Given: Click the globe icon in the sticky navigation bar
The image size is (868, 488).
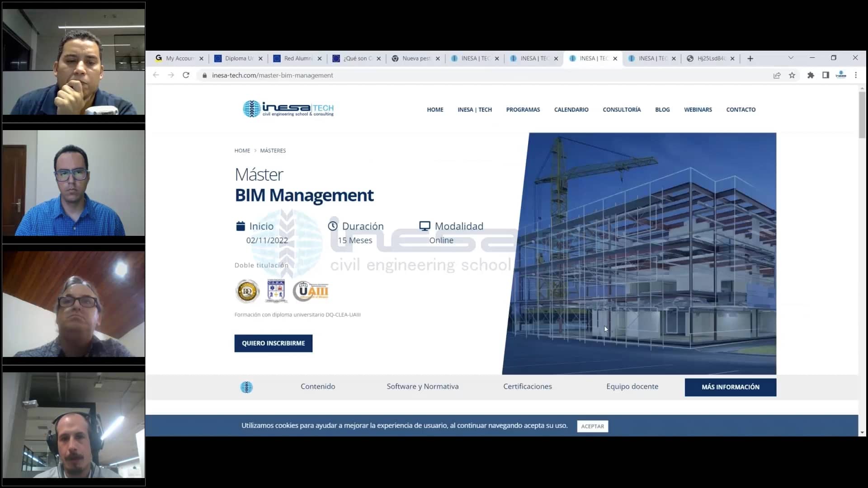Looking at the screenshot, I should tap(246, 387).
